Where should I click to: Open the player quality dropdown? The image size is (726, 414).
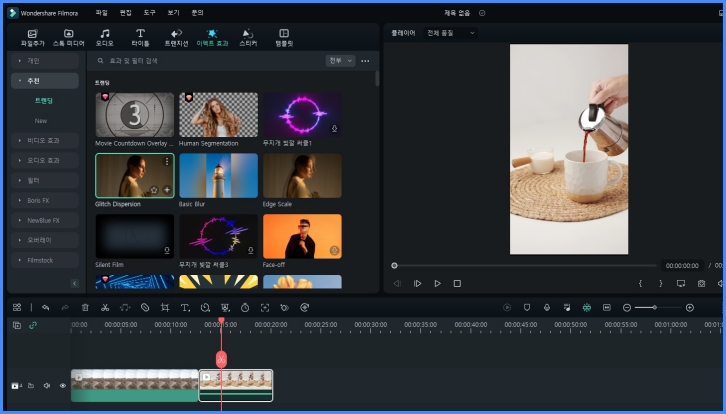(451, 33)
